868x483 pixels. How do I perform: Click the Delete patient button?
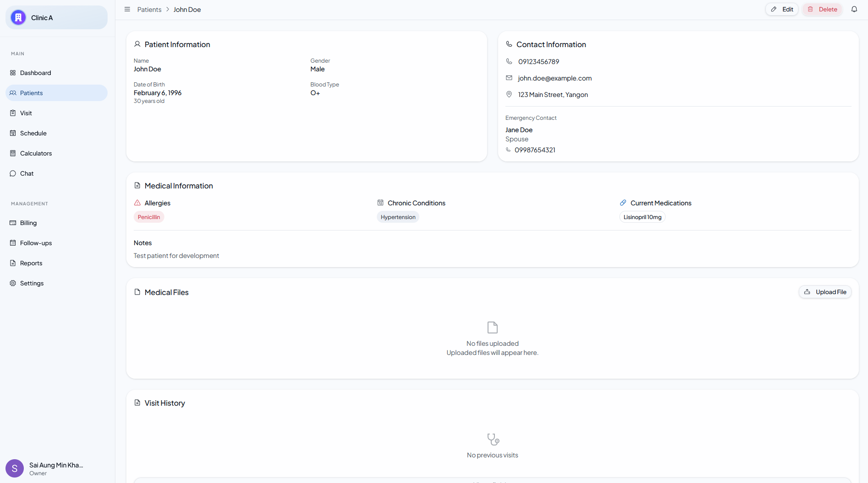822,9
